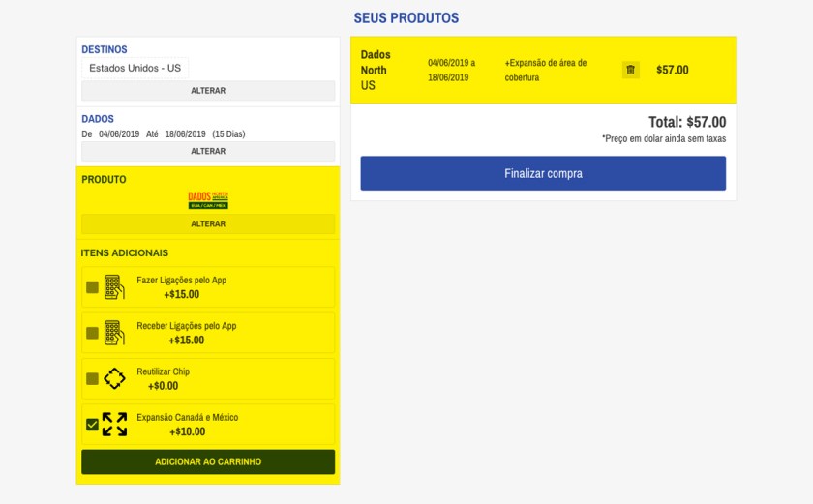The image size is (813, 504).
Task: Check the Receber Ligações pelo App box
Action: tap(92, 333)
